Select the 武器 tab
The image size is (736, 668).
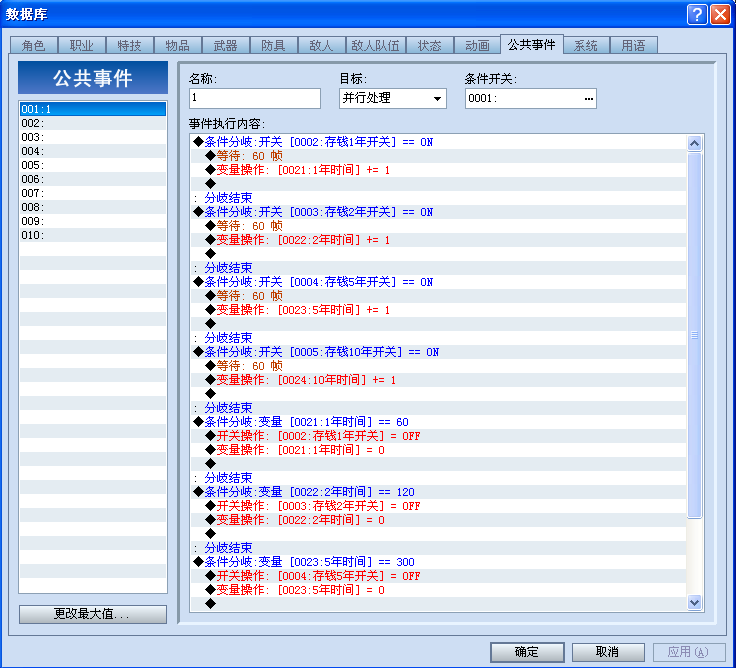click(x=225, y=46)
